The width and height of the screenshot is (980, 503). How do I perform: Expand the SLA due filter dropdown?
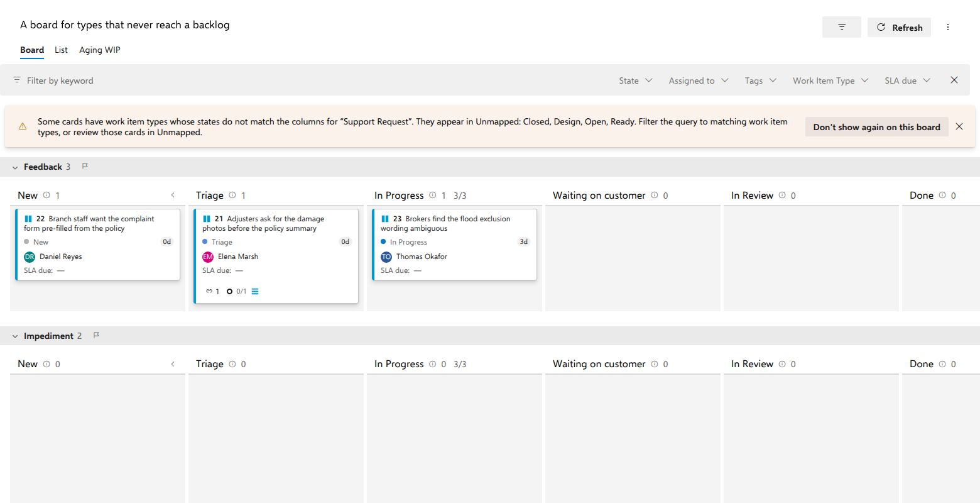907,80
